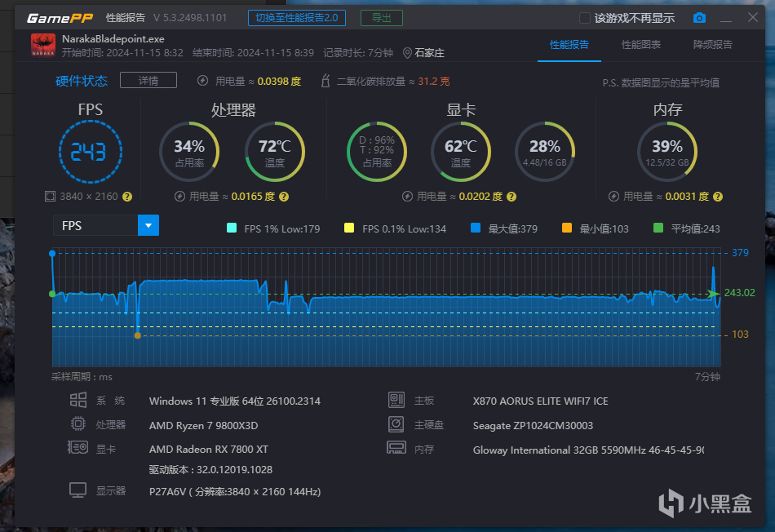Screen dimensions: 775x532
Task: Click the power icon beside total 用电量
Action: tap(202, 81)
